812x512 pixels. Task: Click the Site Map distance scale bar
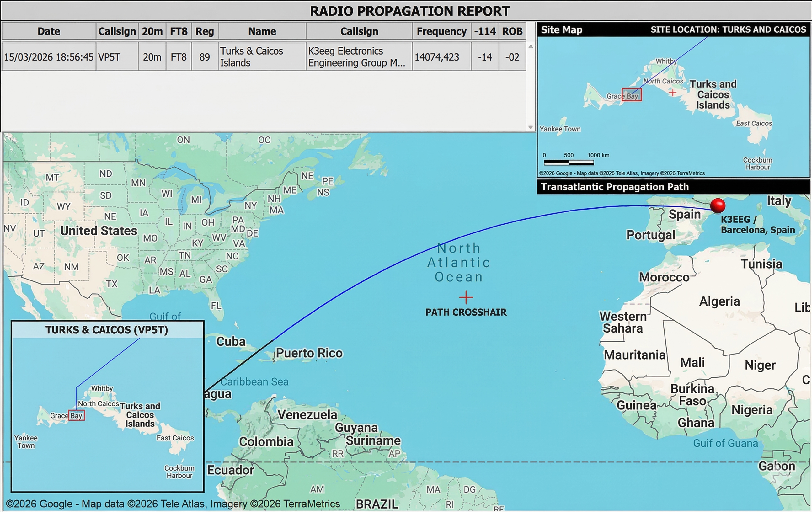point(569,163)
